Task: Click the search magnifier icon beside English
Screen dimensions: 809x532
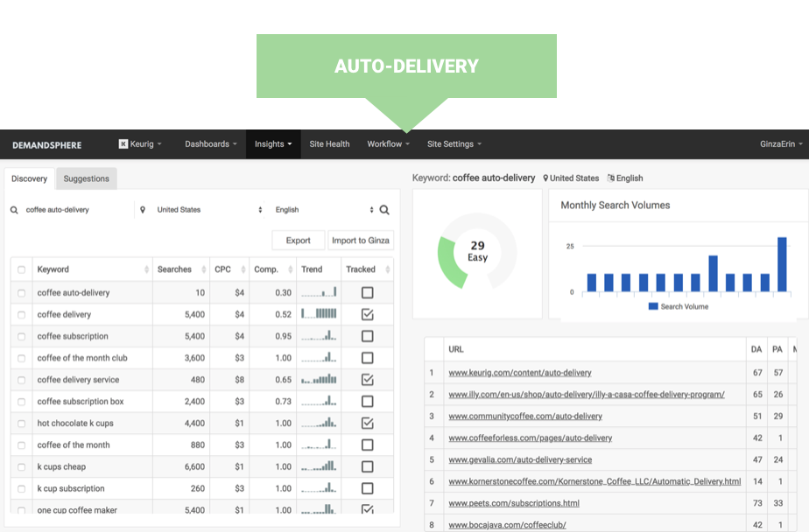Action: [384, 210]
